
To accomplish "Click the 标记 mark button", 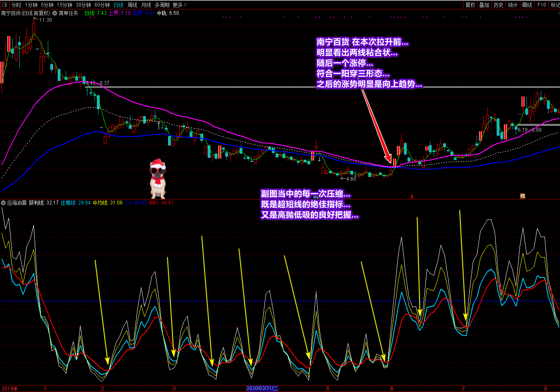I will 555,5.
